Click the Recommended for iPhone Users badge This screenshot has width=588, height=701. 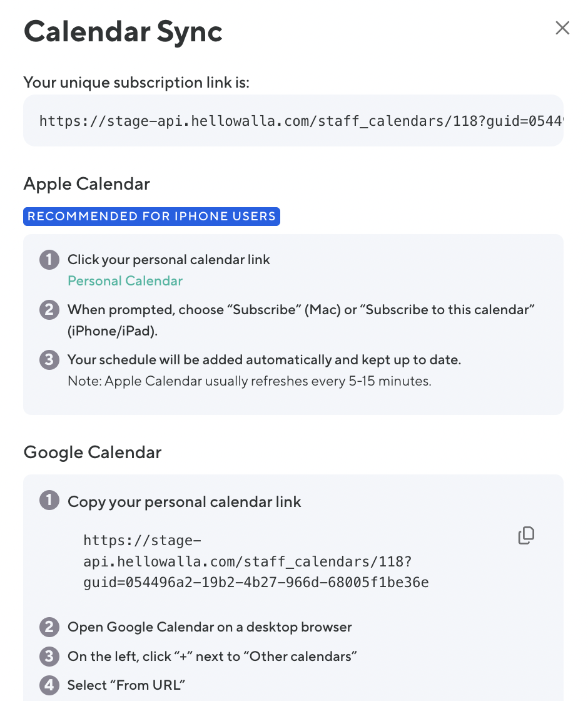151,217
